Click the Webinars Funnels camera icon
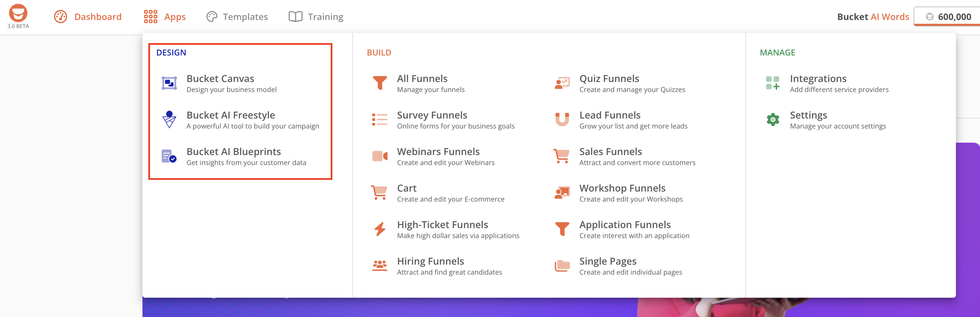The width and height of the screenshot is (980, 317). tap(380, 156)
